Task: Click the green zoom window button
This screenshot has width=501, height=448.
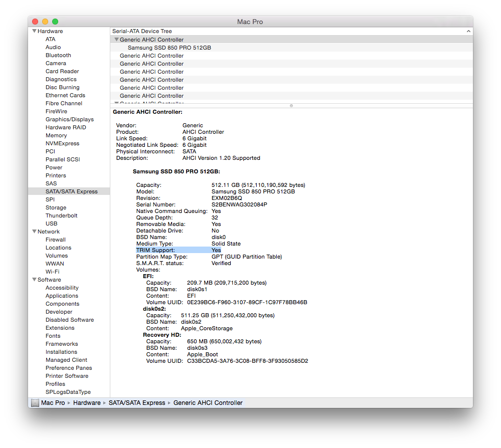Action: (x=55, y=22)
